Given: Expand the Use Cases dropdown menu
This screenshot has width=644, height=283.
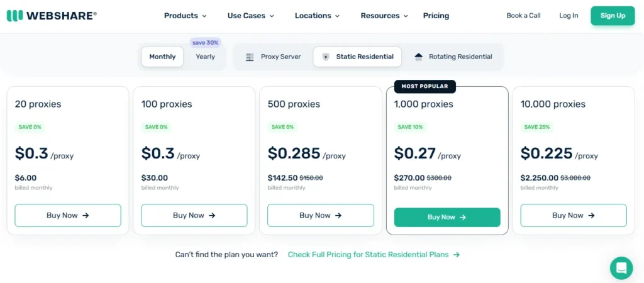Looking at the screenshot, I should pyautogui.click(x=250, y=16).
